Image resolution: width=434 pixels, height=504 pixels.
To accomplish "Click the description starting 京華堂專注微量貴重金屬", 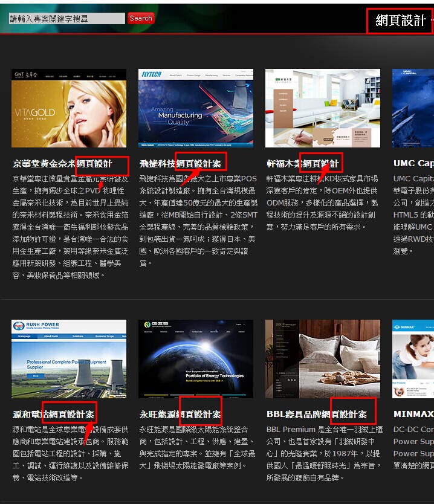I will click(70, 227).
